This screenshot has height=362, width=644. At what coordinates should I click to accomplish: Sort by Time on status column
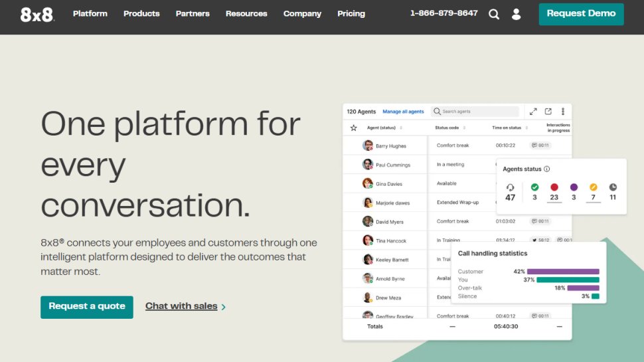[x=526, y=128]
